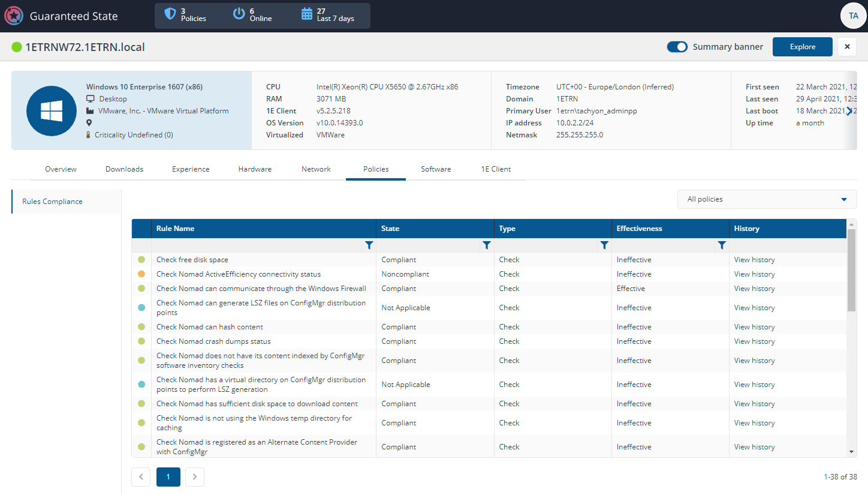Screen dimensions: 868x495
Task: Click the Last 7 days calendar icon
Action: click(306, 14)
